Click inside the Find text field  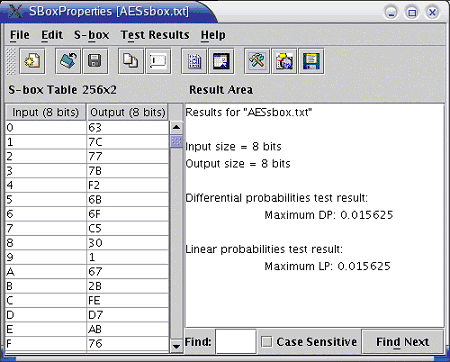click(x=236, y=342)
